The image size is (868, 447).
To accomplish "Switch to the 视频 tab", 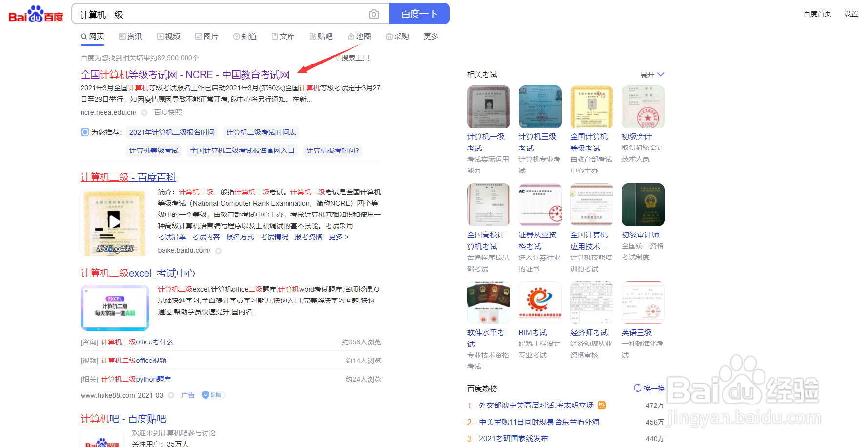I will pos(168,37).
